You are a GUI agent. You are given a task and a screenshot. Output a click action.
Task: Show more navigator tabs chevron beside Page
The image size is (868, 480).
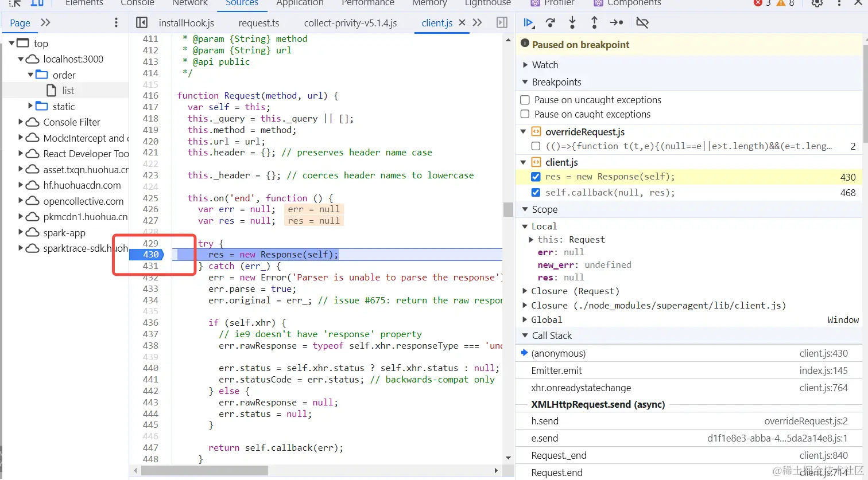pyautogui.click(x=45, y=22)
